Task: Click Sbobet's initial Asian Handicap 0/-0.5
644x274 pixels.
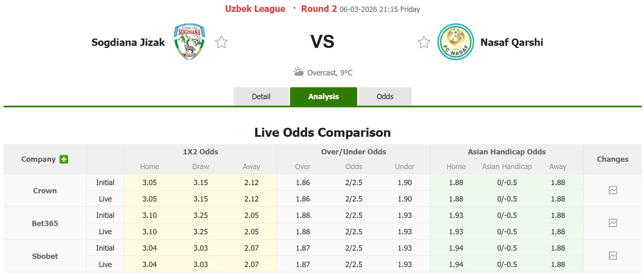Action: pos(507,248)
